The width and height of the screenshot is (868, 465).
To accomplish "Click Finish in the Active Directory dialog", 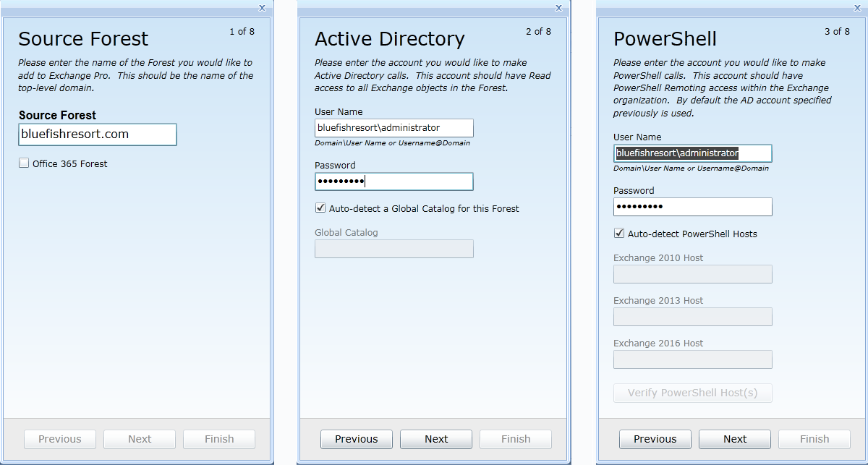I will 516,439.
